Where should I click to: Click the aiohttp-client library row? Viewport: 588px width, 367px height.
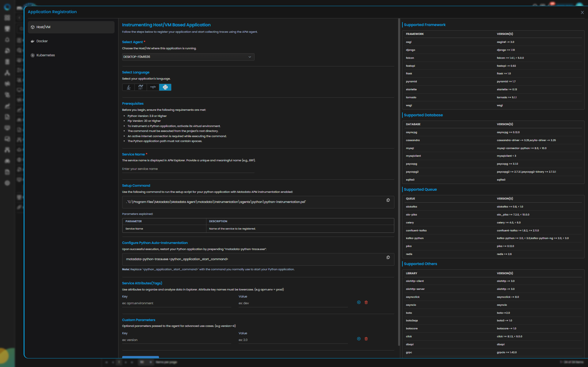(x=493, y=281)
